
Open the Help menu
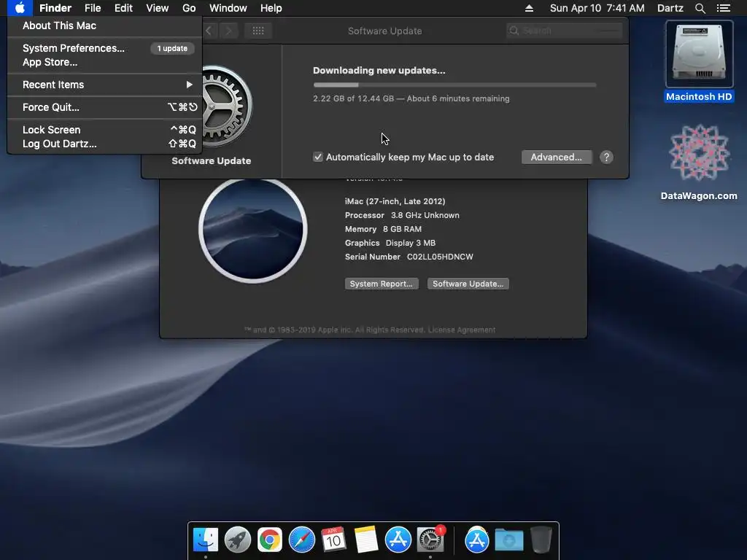pos(271,8)
